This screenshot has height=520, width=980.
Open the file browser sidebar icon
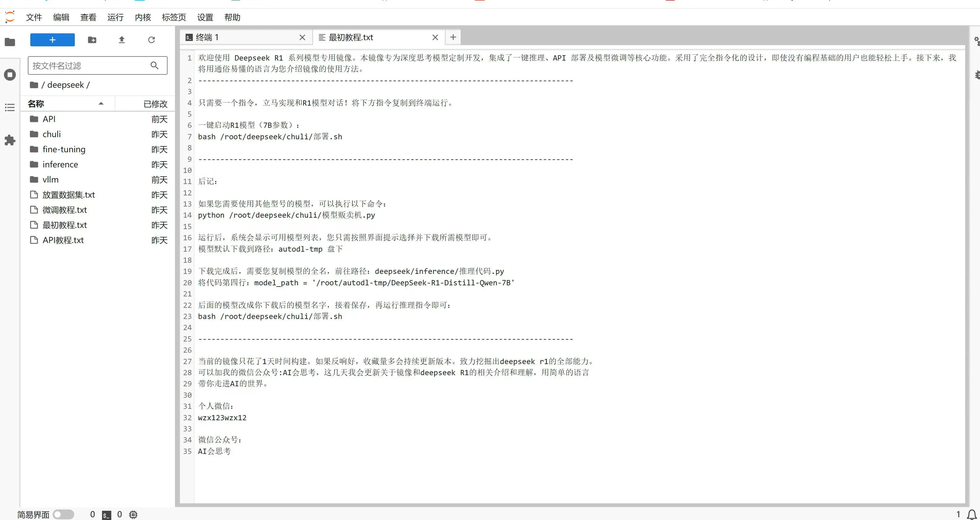[10, 42]
